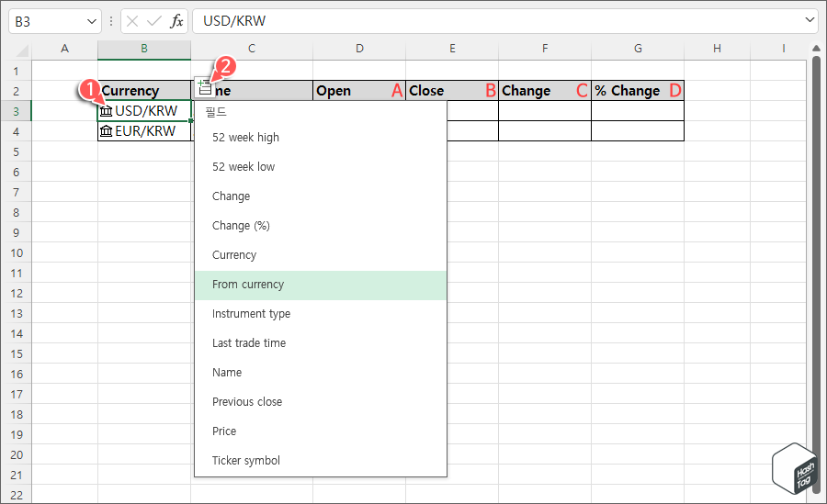Image resolution: width=827 pixels, height=504 pixels.
Task: Select column F header
Action: click(545, 49)
